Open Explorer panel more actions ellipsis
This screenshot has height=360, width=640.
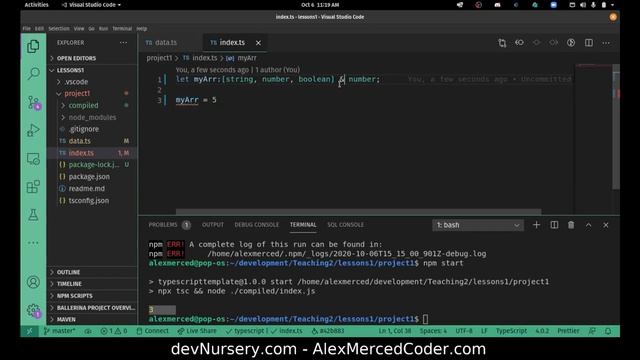[x=123, y=42]
